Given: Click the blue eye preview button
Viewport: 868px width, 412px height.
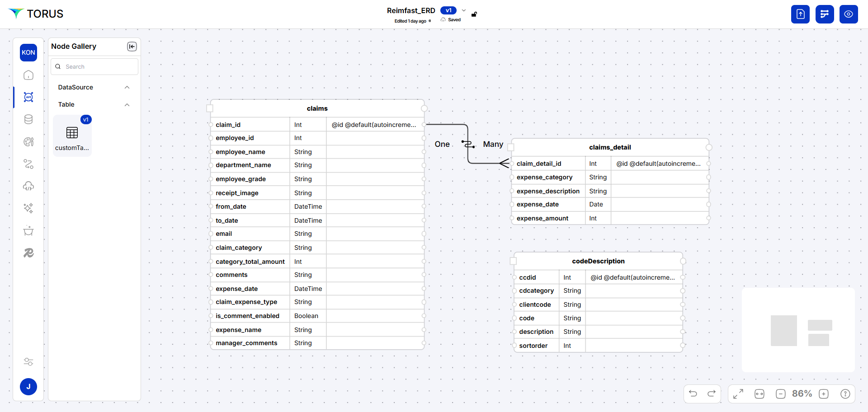Looking at the screenshot, I should pos(849,14).
